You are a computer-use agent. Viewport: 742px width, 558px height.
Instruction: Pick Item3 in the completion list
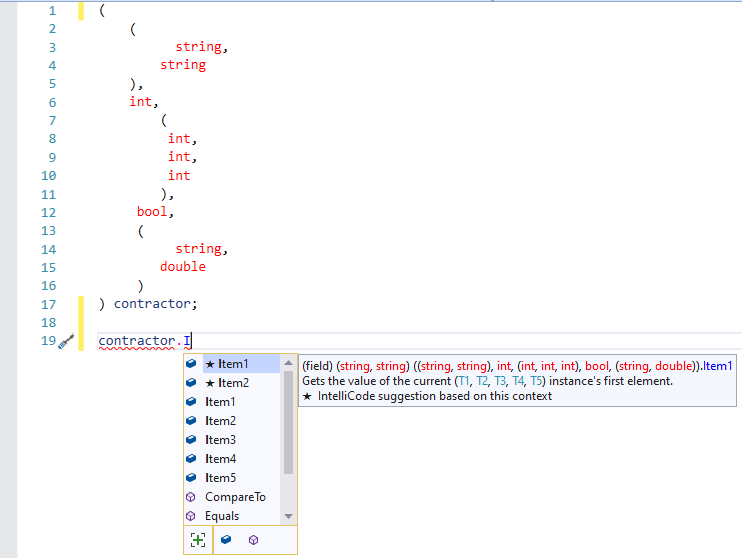click(241, 440)
